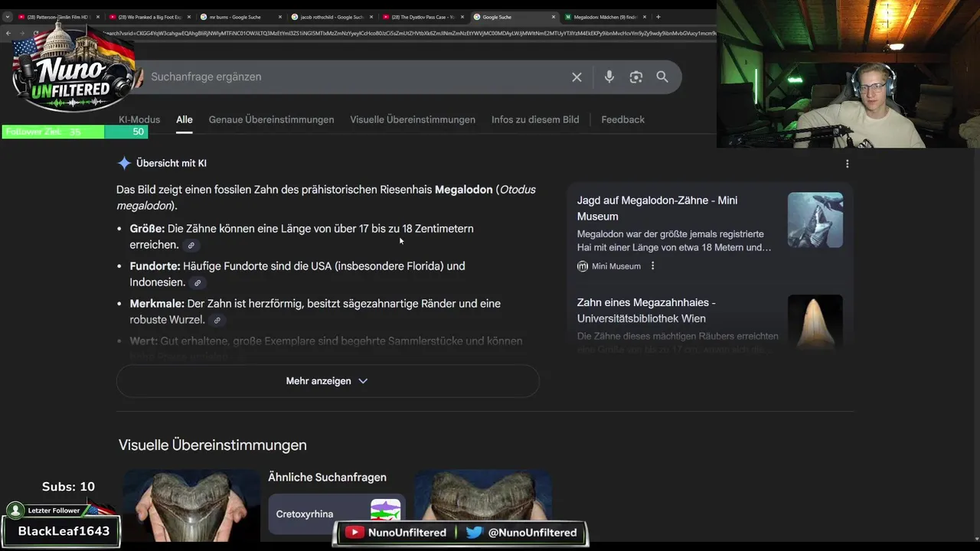Open Mini Museum source three-dot options

[x=652, y=266]
